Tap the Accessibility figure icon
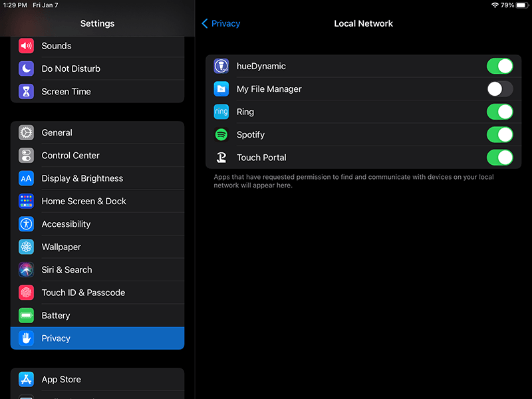The height and width of the screenshot is (399, 532). point(26,224)
